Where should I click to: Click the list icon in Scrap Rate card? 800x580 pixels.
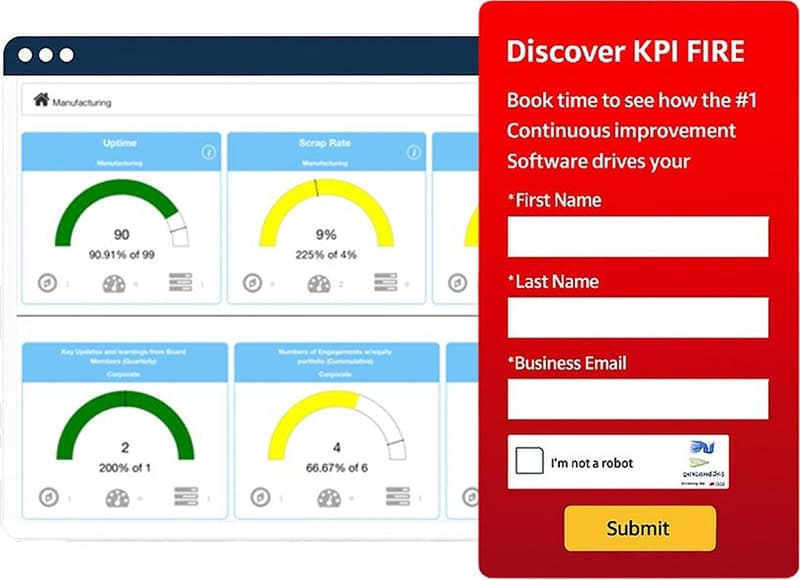click(x=386, y=282)
